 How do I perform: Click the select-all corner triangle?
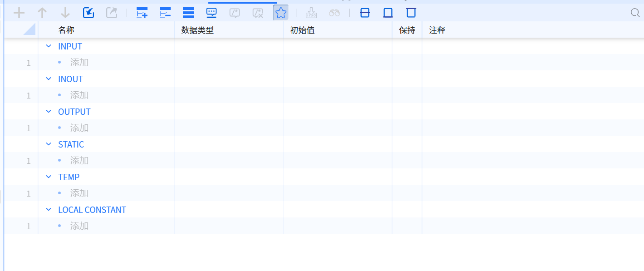29,30
